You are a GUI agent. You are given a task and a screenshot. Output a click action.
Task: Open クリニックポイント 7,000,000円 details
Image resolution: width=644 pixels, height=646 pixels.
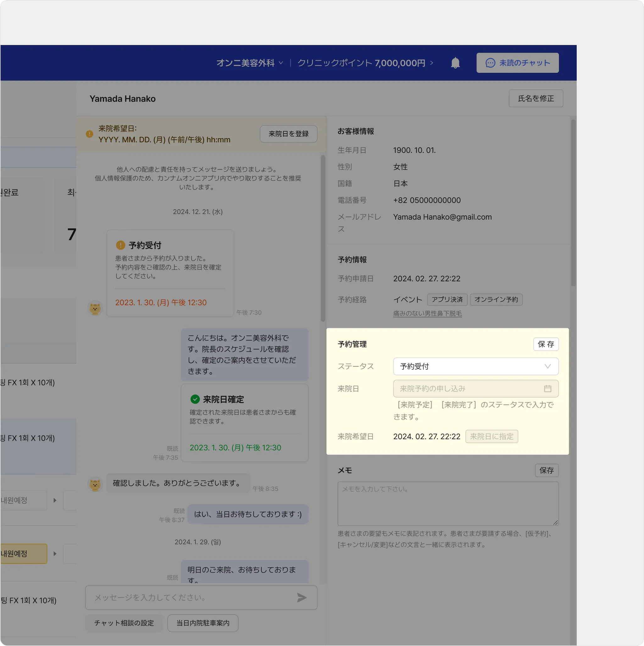(365, 63)
